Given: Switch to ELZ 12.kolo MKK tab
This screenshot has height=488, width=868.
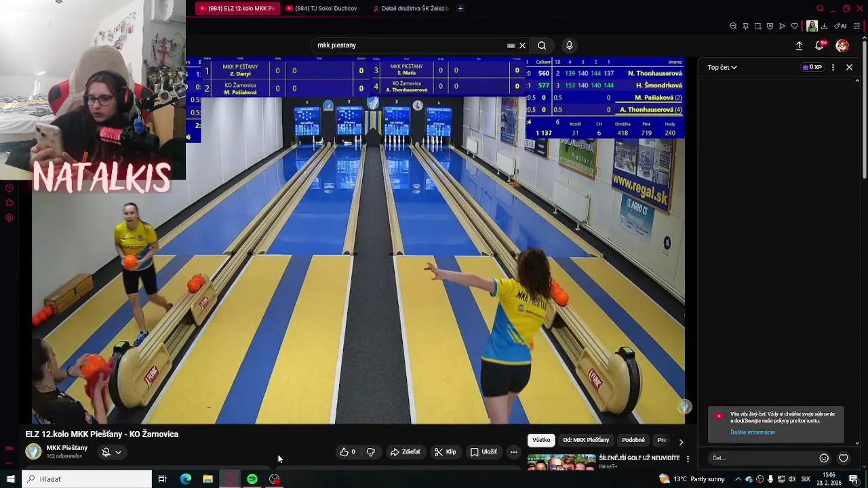Looking at the screenshot, I should click(237, 8).
